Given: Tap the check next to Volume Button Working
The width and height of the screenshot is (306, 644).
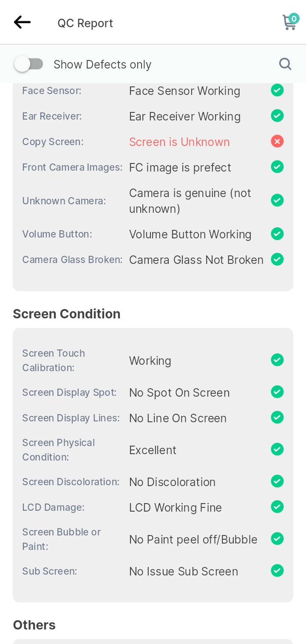Looking at the screenshot, I should click(x=277, y=234).
